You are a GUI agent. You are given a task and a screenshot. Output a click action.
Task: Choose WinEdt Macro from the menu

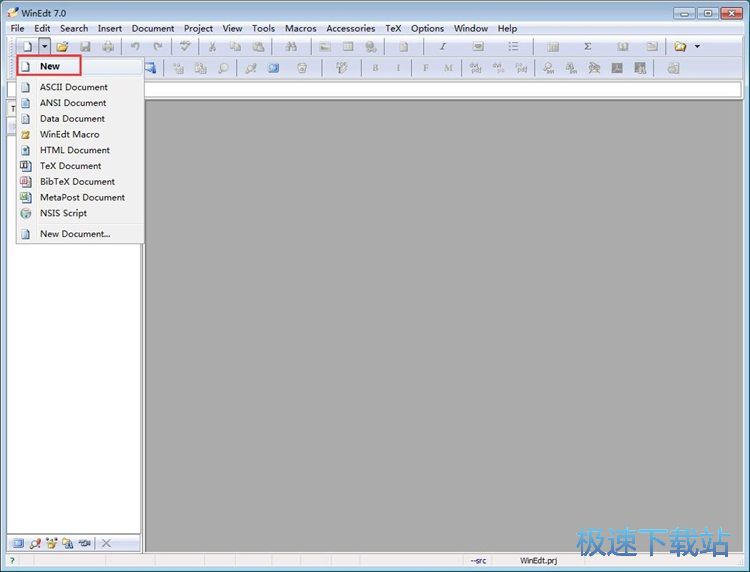[80, 134]
